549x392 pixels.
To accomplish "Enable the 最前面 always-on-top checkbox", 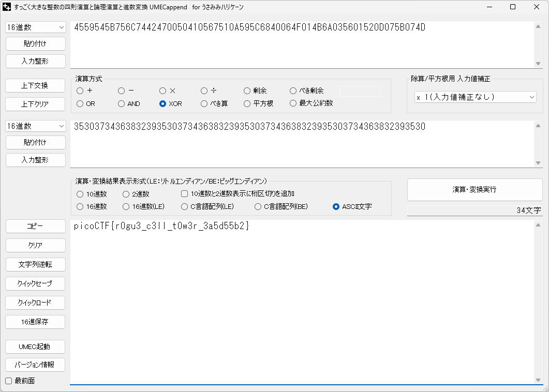I will (x=8, y=381).
